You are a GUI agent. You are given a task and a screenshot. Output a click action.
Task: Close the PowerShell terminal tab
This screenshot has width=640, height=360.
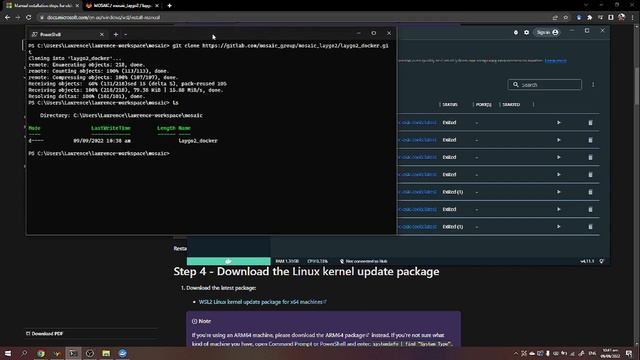tap(102, 34)
